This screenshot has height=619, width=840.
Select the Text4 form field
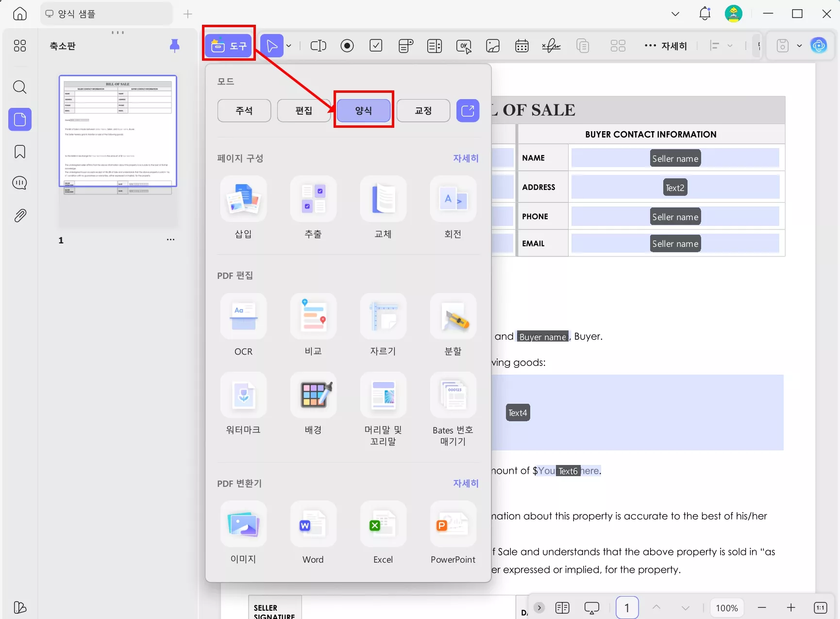[518, 413]
